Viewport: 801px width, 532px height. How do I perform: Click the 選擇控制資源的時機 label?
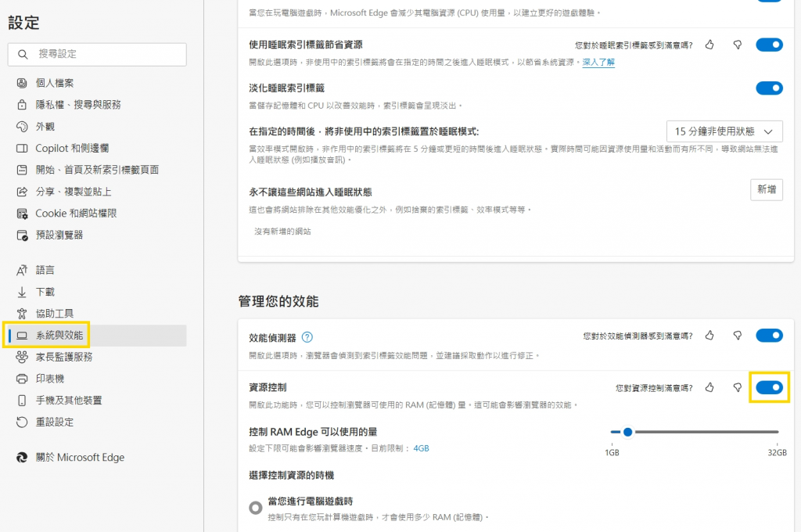291,475
